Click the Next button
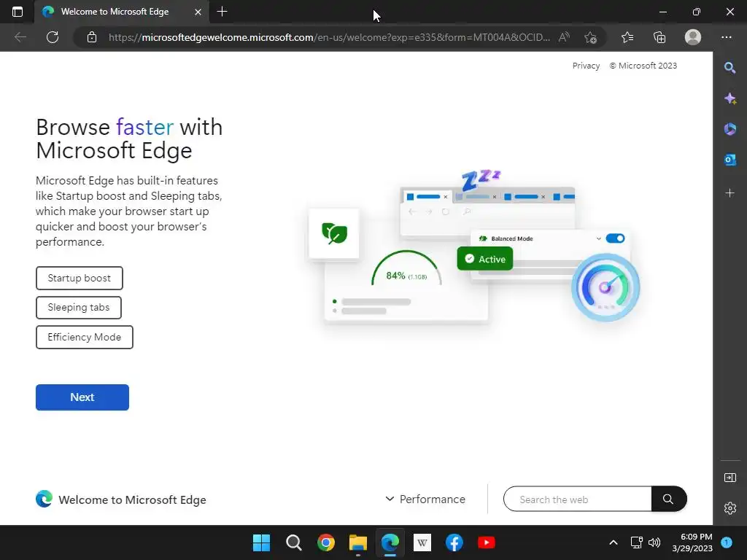This screenshot has height=560, width=747. 82,397
